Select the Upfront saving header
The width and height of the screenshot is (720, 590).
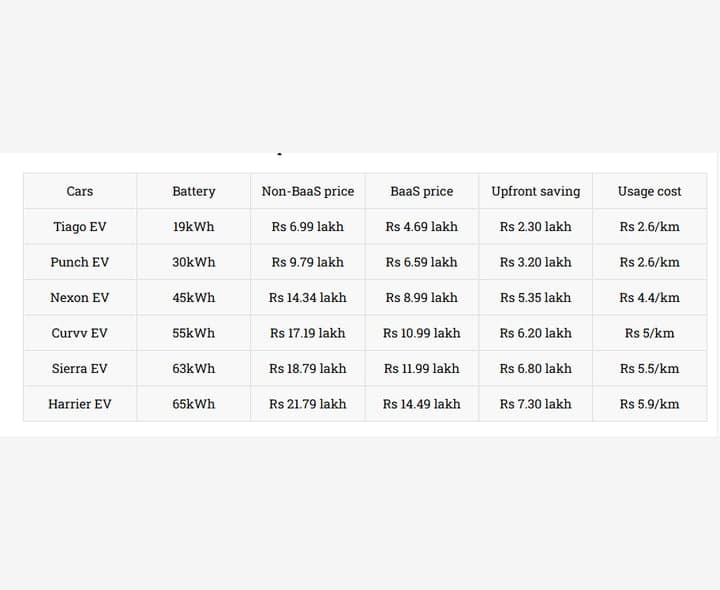[x=536, y=191]
